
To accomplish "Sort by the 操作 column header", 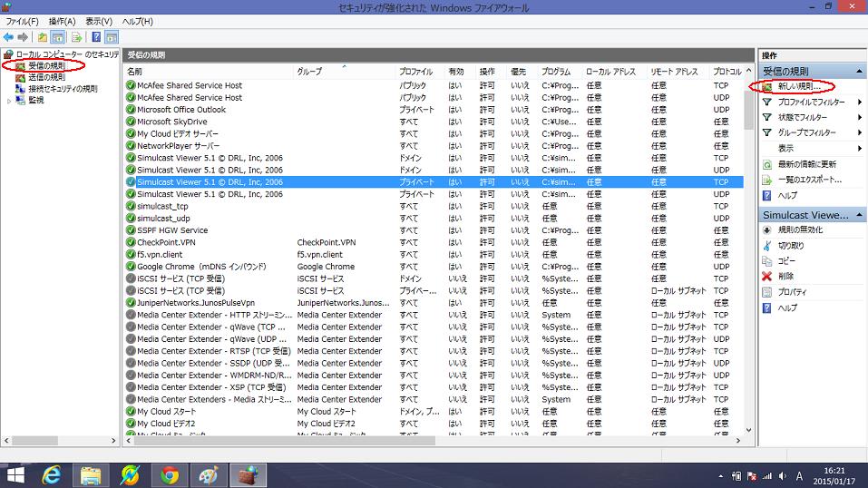I will pyautogui.click(x=492, y=72).
